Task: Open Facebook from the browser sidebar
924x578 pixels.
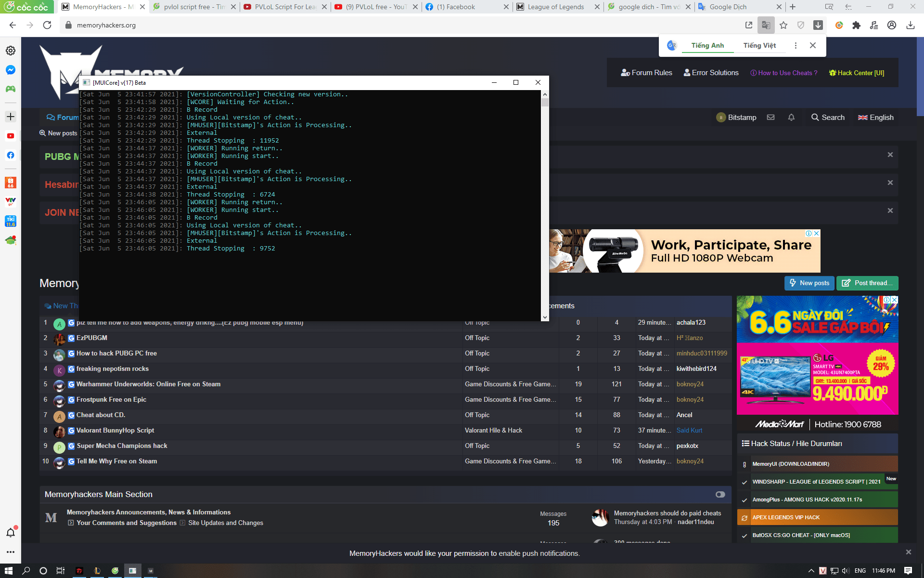Action: [11, 155]
